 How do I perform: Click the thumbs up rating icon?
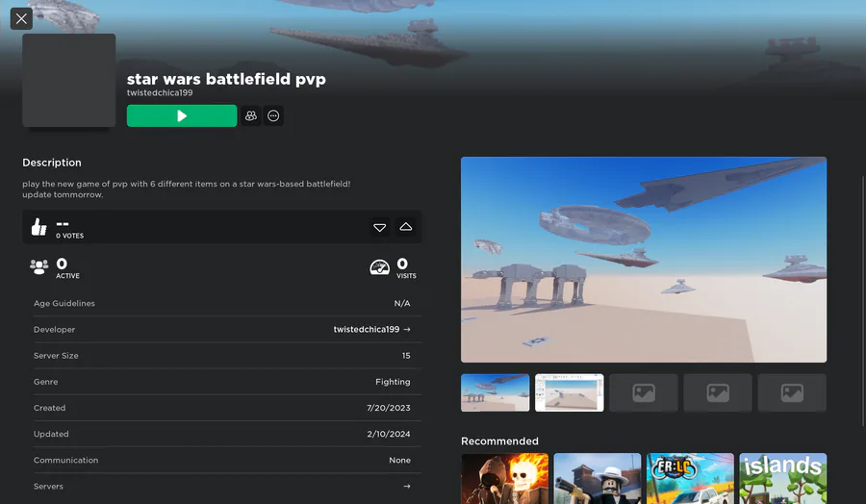(38, 227)
